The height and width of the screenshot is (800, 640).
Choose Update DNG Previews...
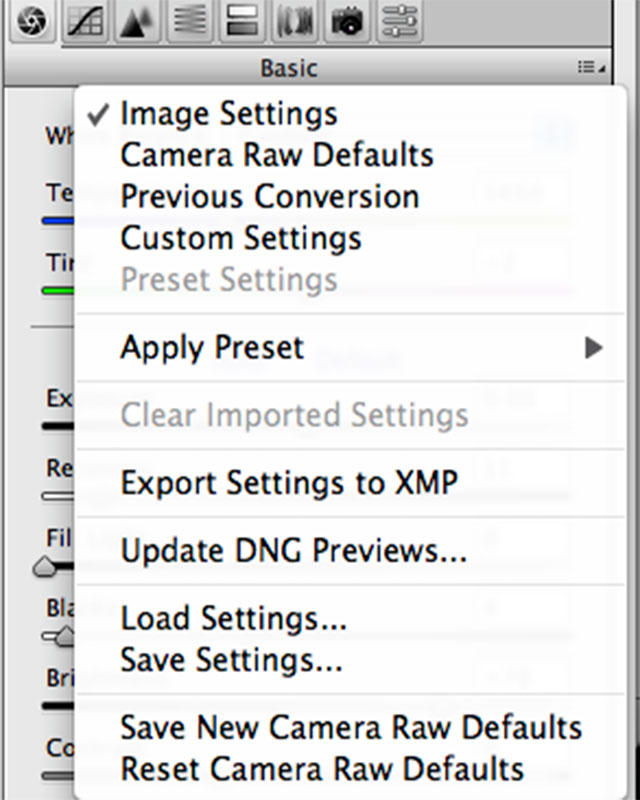(x=294, y=549)
